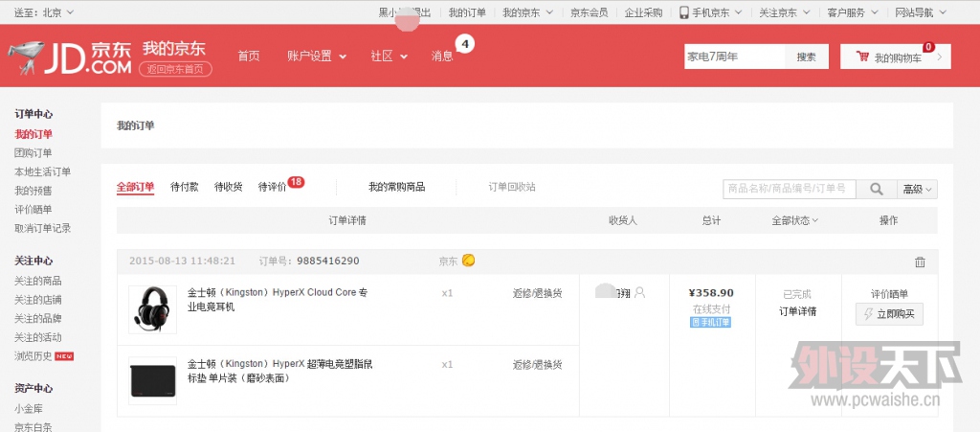Open the 全部状态 filter dropdown
The width and height of the screenshot is (980, 432).
(x=795, y=220)
